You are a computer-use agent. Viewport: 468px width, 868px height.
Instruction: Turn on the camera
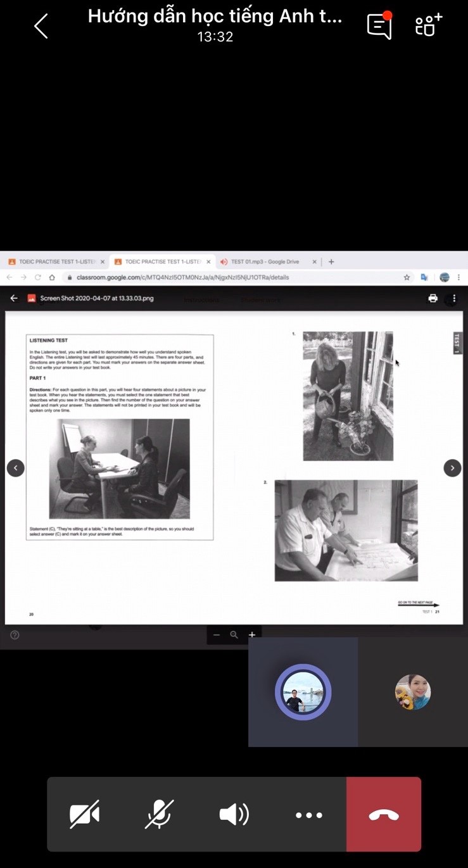point(84,814)
